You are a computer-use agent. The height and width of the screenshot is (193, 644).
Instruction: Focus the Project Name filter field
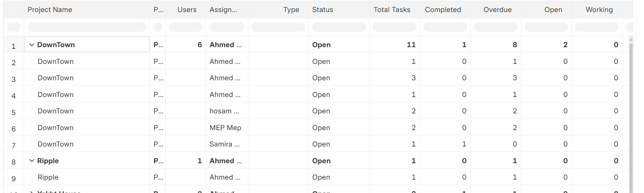[87, 27]
